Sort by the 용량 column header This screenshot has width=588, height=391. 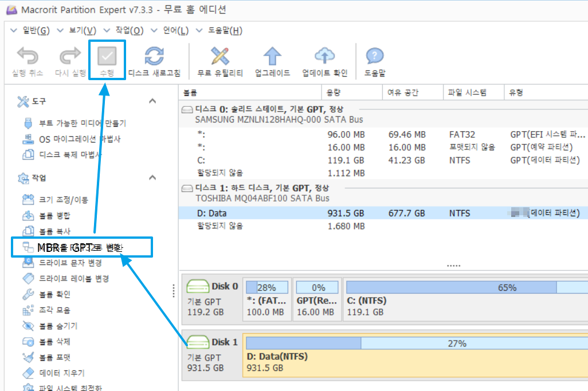point(352,93)
